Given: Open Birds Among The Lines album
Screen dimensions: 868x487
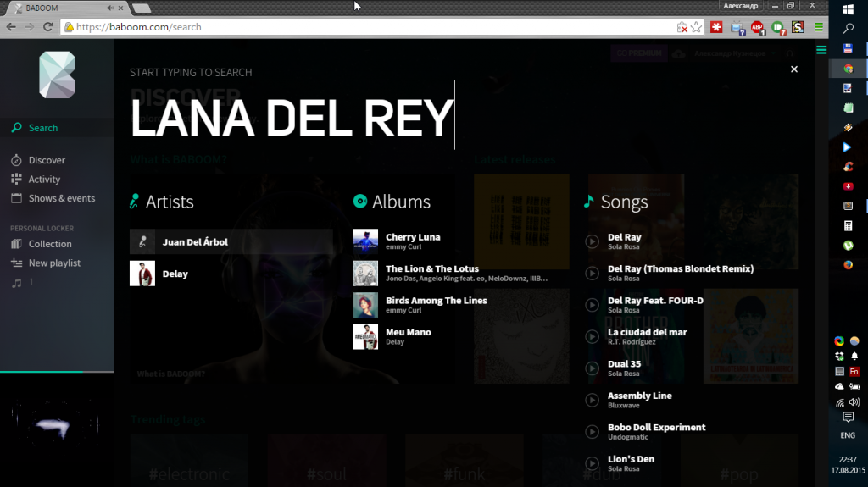Looking at the screenshot, I should click(x=437, y=301).
